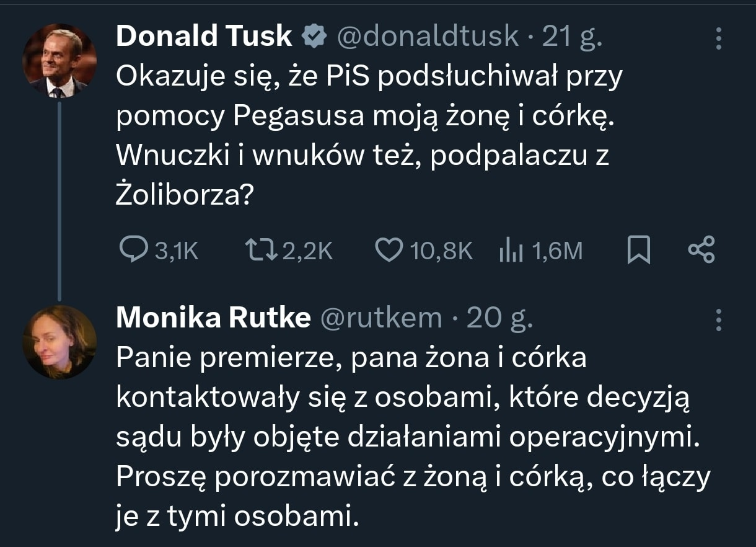Open Rutke's reply text starting 'Panie premierze'
Screen dimensions: 756x547
pos(403,437)
